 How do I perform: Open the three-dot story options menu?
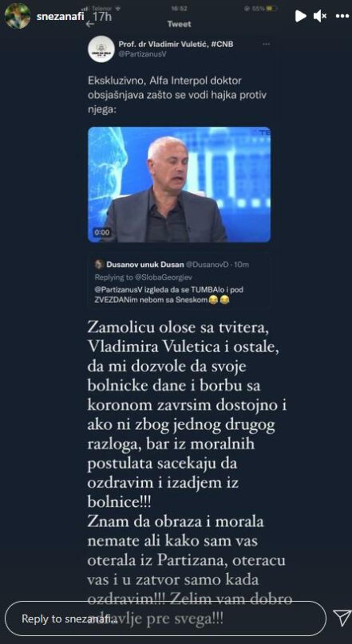[342, 16]
